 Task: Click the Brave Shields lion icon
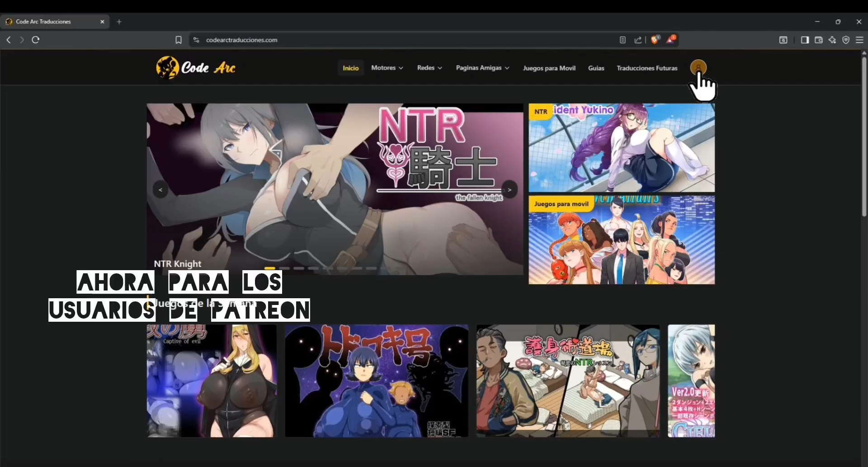point(655,40)
